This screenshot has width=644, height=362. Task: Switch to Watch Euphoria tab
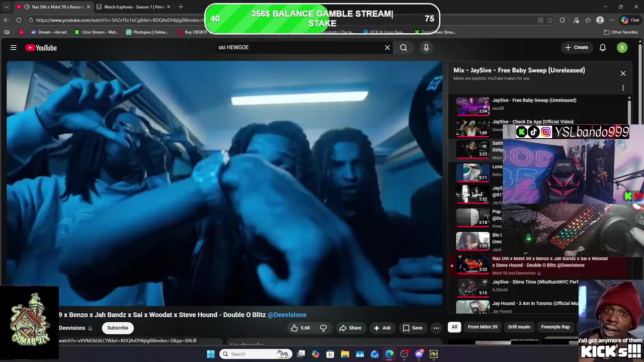click(x=132, y=7)
